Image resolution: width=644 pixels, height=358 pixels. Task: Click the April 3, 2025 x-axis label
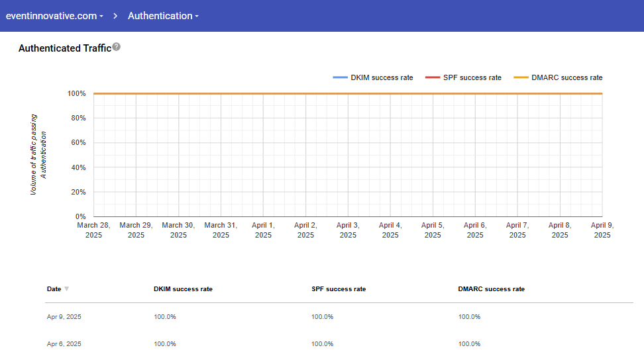[x=348, y=230]
